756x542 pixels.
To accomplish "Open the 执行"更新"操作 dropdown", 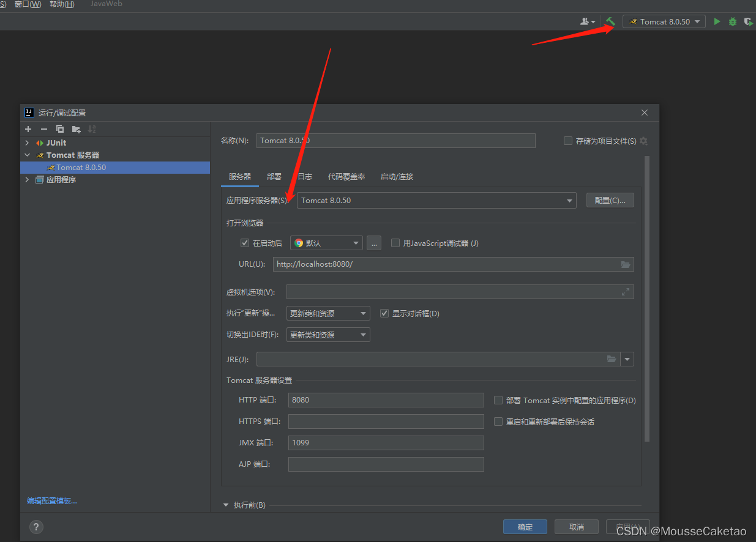I will 328,313.
